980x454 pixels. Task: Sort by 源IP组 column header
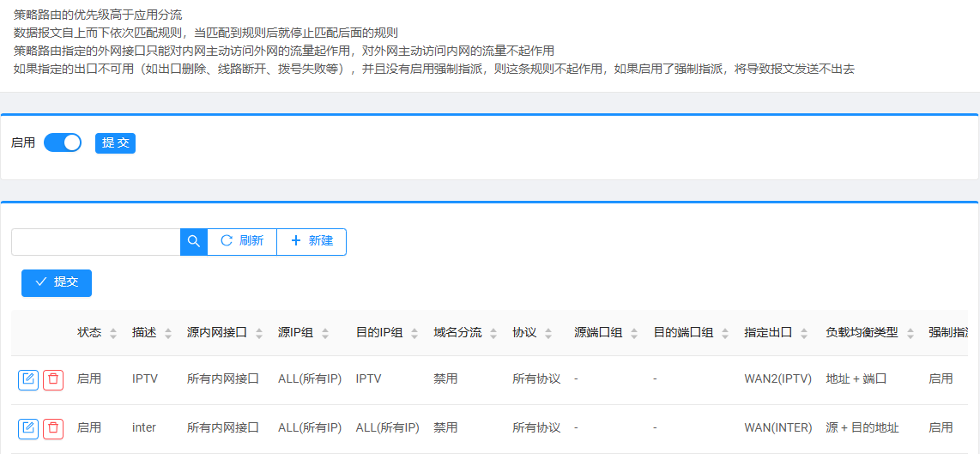pos(304,333)
